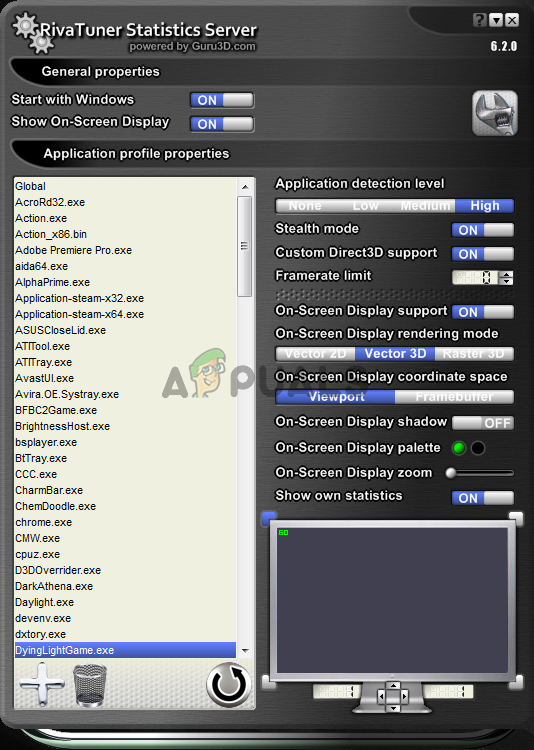Screen dimensions: 534x750
Task: Toggle Start with Windows switch
Action: point(222,100)
